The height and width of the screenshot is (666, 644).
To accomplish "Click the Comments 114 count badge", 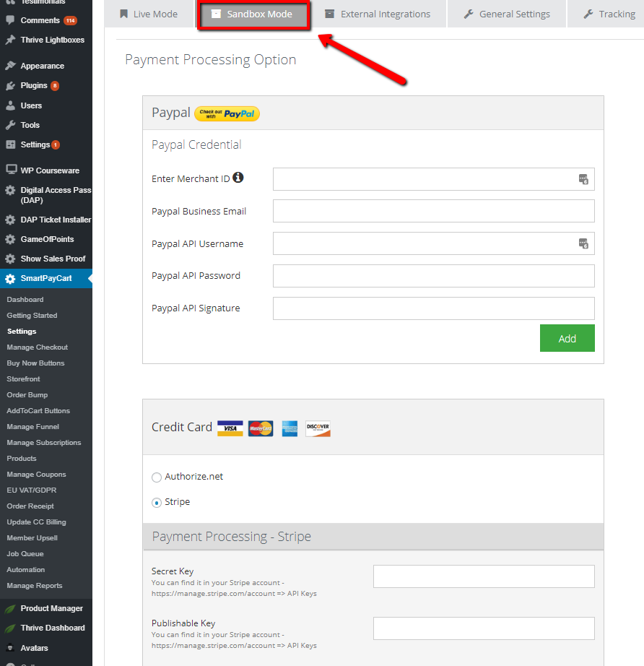I will (x=71, y=20).
